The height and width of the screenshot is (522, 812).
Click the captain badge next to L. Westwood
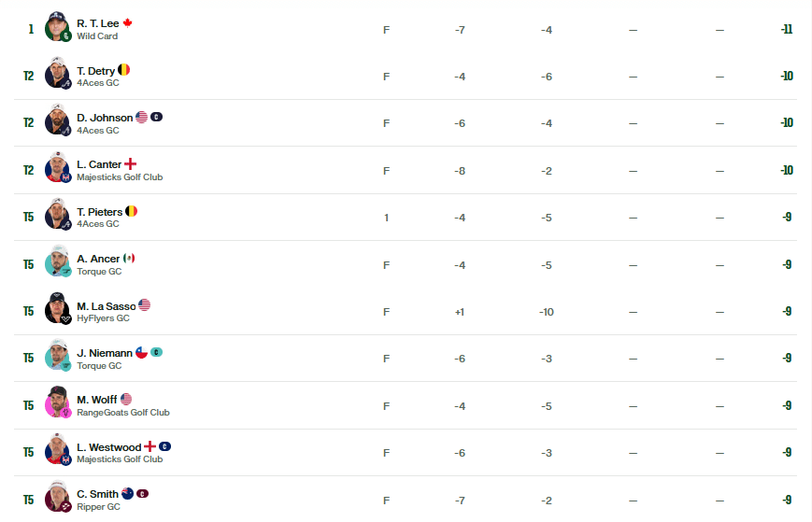point(164,446)
